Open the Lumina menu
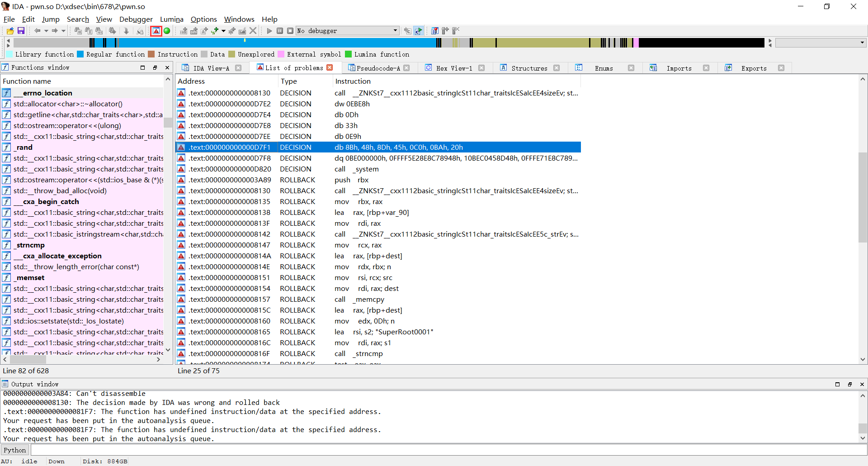 [172, 19]
